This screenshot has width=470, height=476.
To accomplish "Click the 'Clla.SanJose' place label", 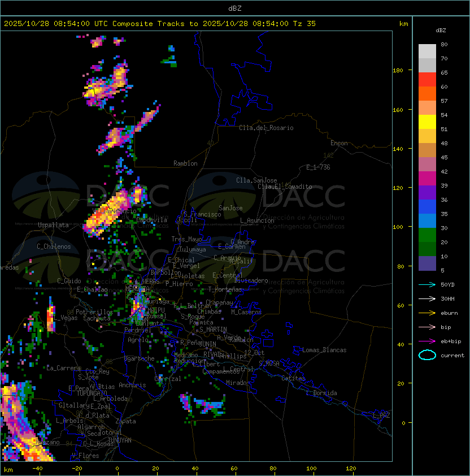I will click(x=256, y=180).
